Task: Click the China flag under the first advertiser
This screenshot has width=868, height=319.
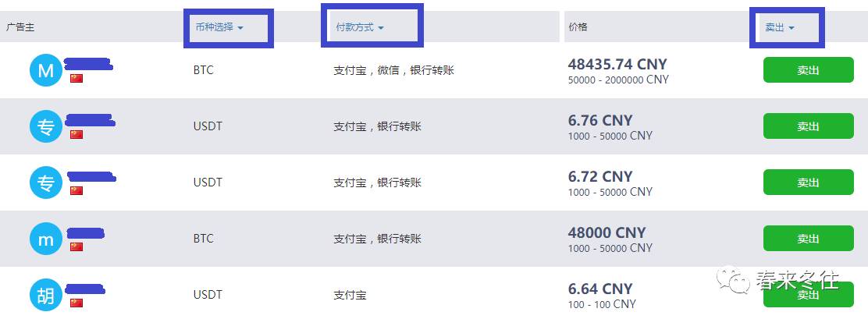Action: (x=76, y=78)
